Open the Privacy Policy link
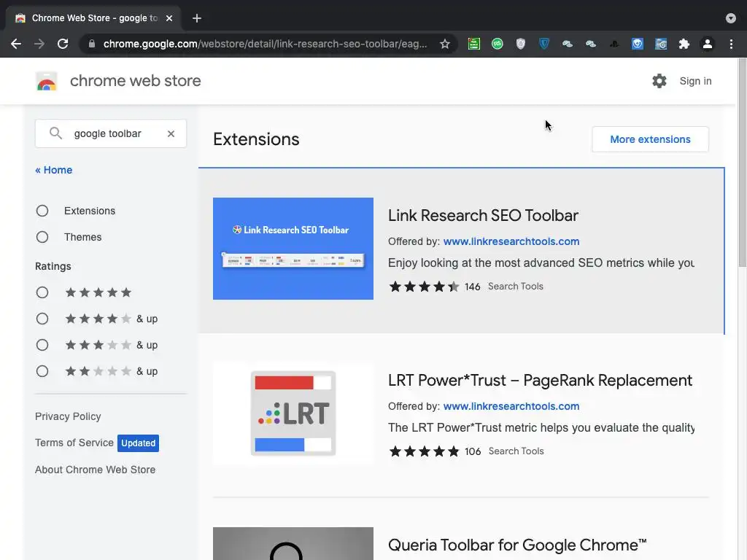The height and width of the screenshot is (560, 747). pos(68,416)
